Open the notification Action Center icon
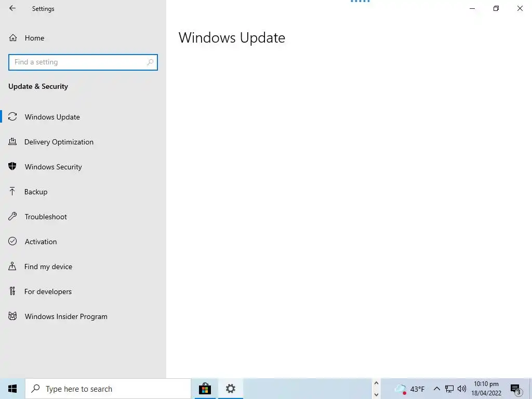 point(516,389)
